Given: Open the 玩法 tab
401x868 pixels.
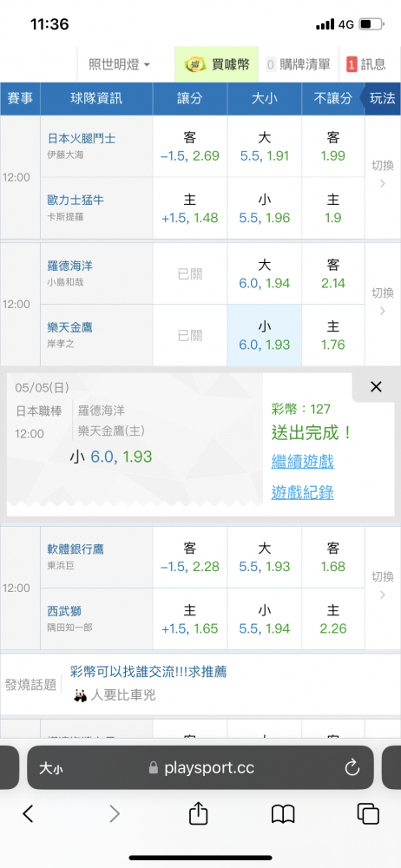Looking at the screenshot, I should click(x=382, y=99).
